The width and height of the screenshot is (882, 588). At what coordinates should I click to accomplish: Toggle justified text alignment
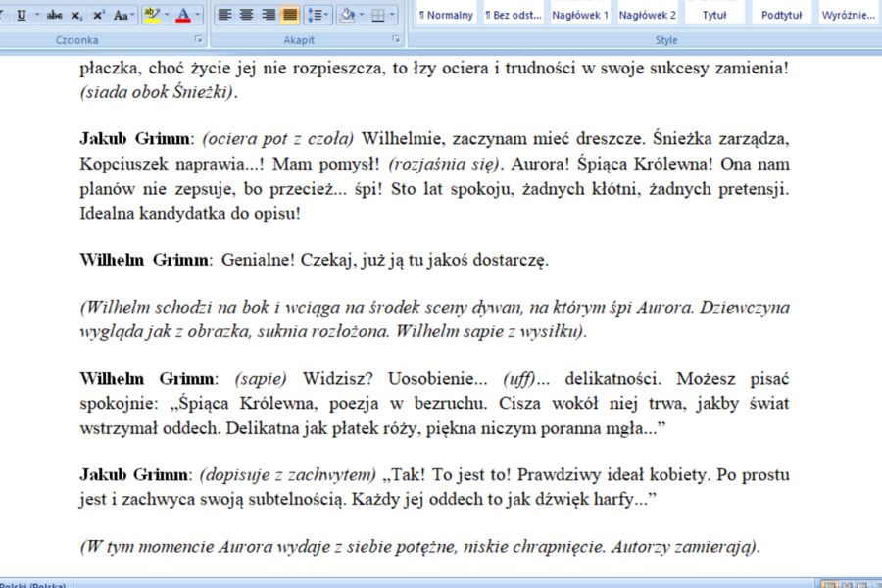(290, 15)
